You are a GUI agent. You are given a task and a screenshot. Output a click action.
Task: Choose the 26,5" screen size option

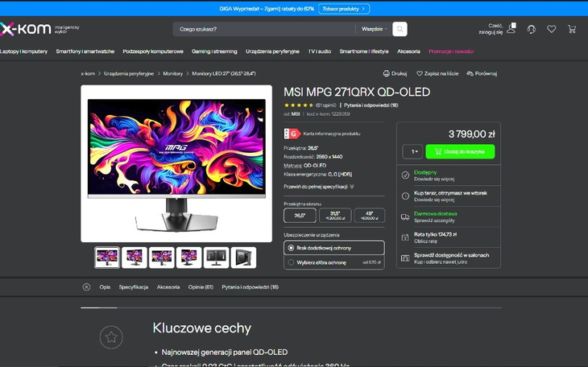coord(300,216)
